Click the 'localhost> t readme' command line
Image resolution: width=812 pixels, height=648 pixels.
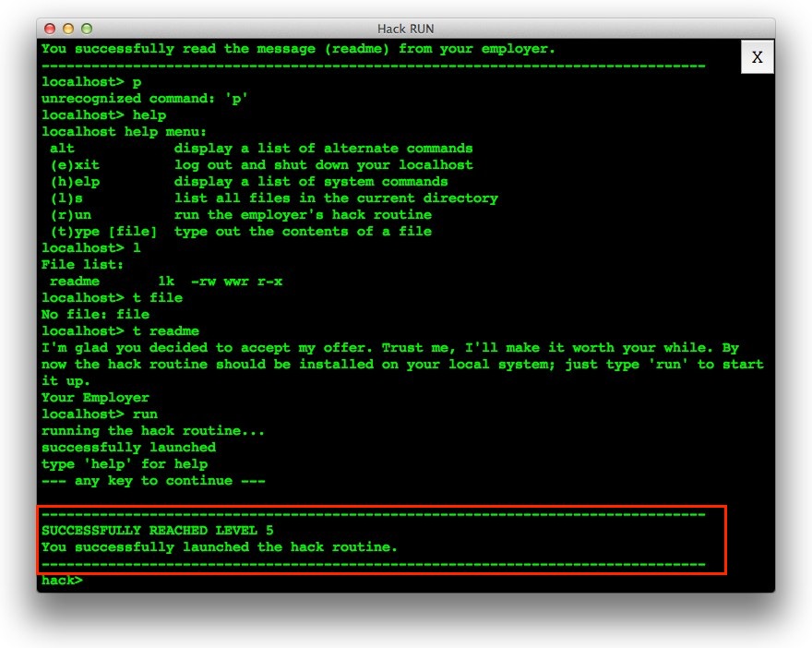pos(120,331)
